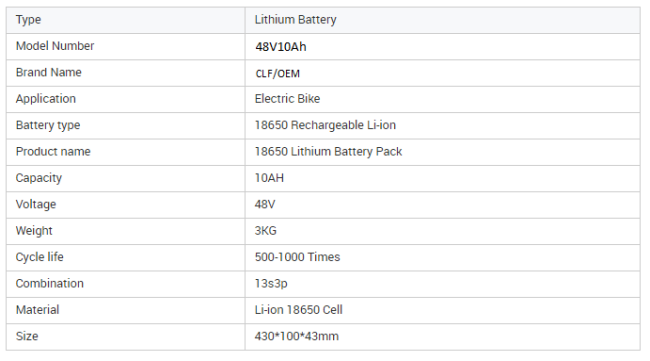
Task: Select the 13s3p combination value
Action: 271,283
